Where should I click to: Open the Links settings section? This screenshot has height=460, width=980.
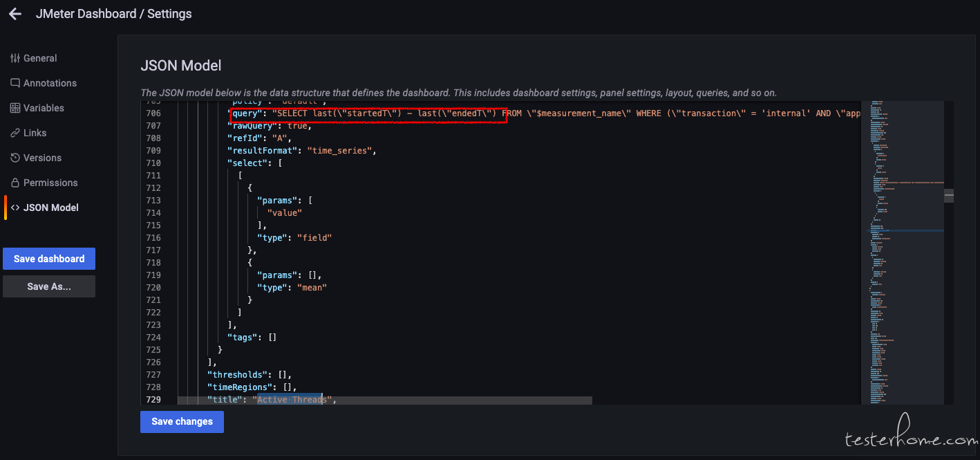[28, 133]
